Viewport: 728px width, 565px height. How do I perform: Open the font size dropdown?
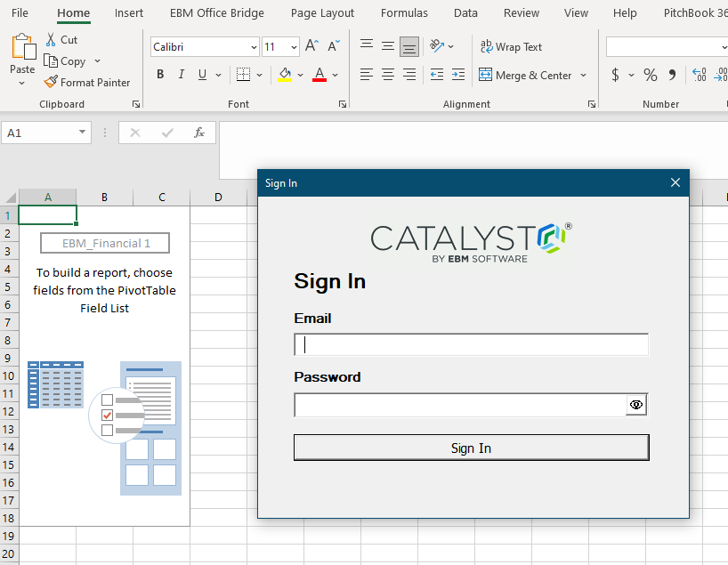294,47
